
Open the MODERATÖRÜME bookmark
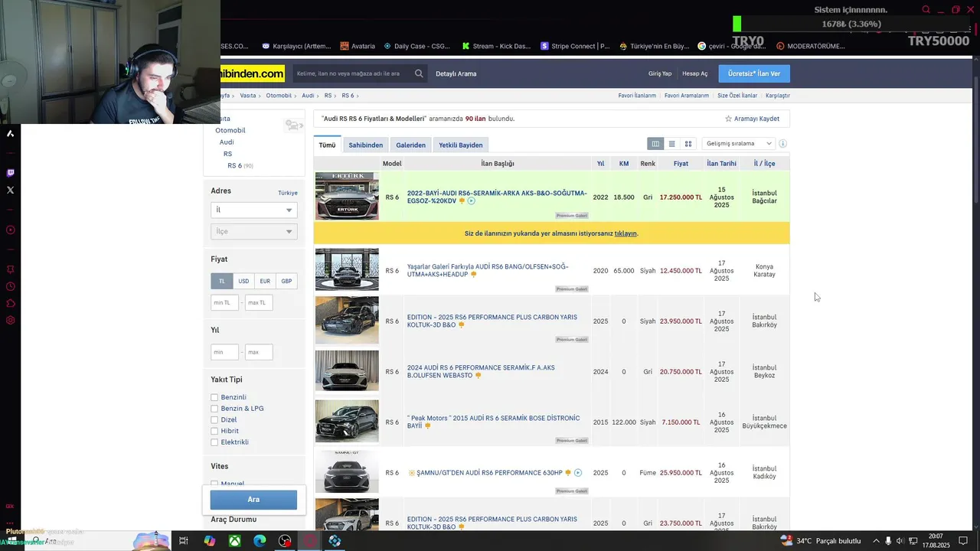click(810, 46)
